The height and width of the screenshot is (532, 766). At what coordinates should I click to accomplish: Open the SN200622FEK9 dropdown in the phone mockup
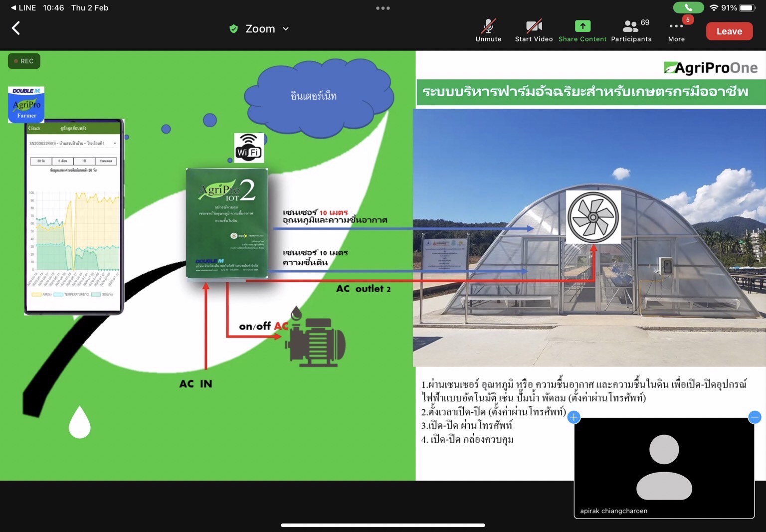point(73,144)
